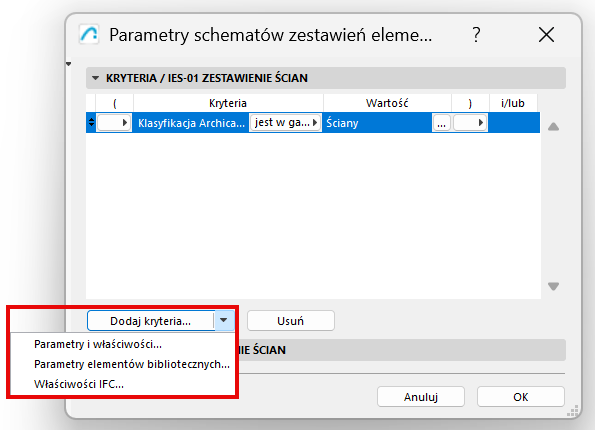
Task: Open the closing parenthesis dropdown in criteria row
Action: (x=470, y=123)
